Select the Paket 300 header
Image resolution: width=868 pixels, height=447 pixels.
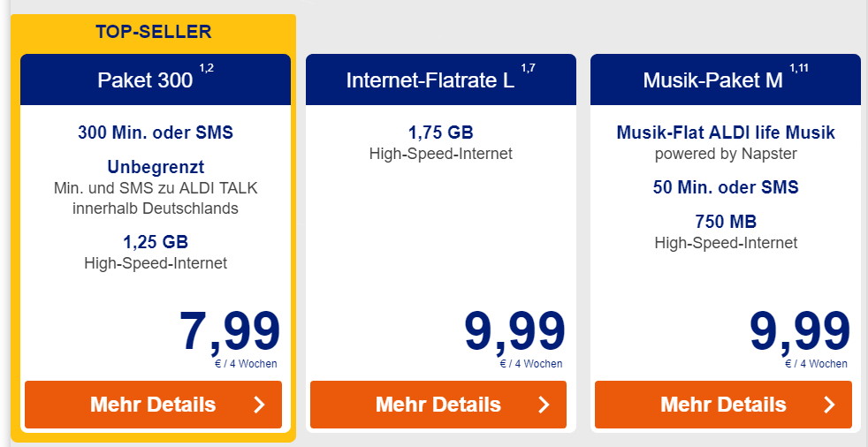156,80
